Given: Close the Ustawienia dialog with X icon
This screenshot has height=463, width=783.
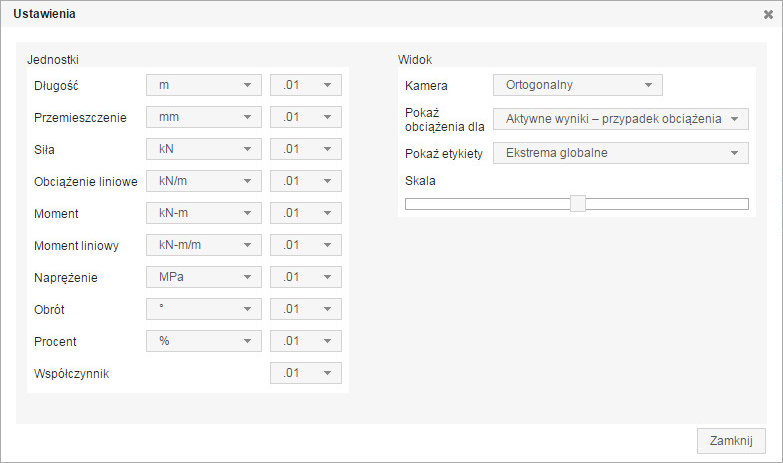Looking at the screenshot, I should (768, 15).
